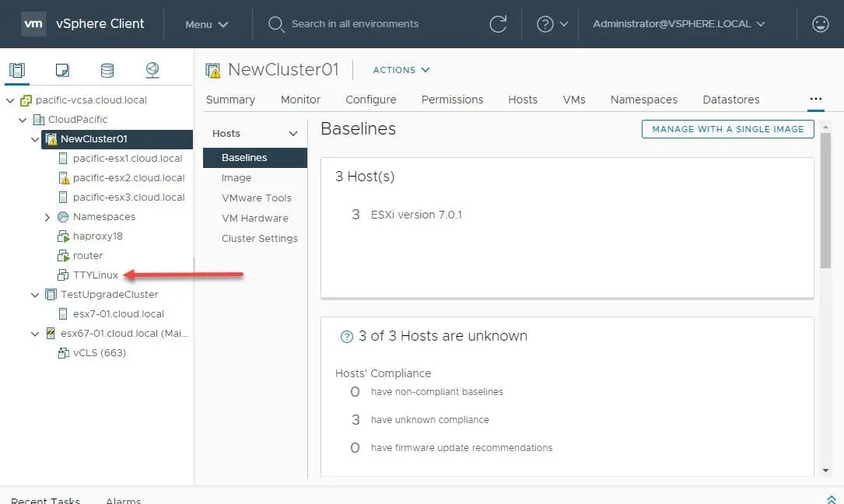This screenshot has height=504, width=844.
Task: Open the Menu dropdown
Action: tap(206, 24)
